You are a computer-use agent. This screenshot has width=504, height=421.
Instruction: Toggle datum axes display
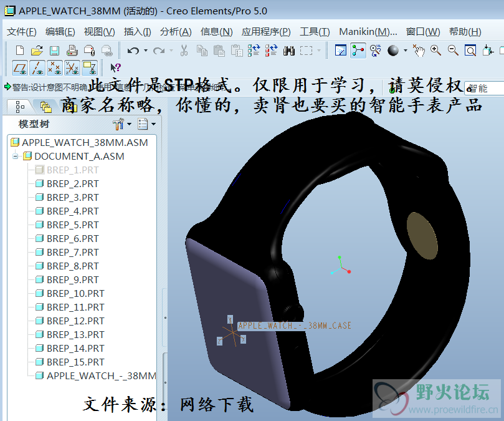(x=37, y=68)
